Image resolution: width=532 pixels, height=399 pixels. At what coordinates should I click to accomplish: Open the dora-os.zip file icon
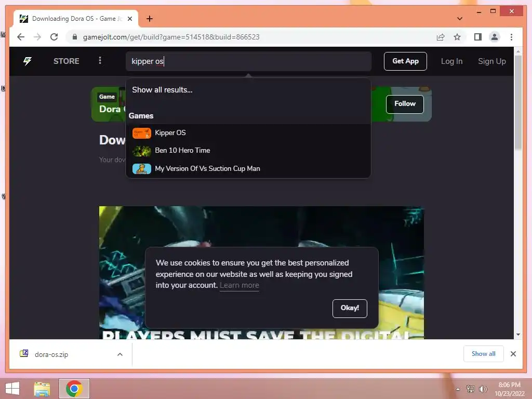[x=24, y=353]
